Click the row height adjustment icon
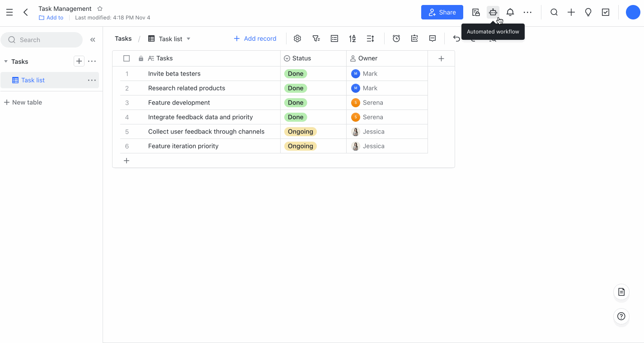The height and width of the screenshot is (343, 644). pyautogui.click(x=370, y=38)
